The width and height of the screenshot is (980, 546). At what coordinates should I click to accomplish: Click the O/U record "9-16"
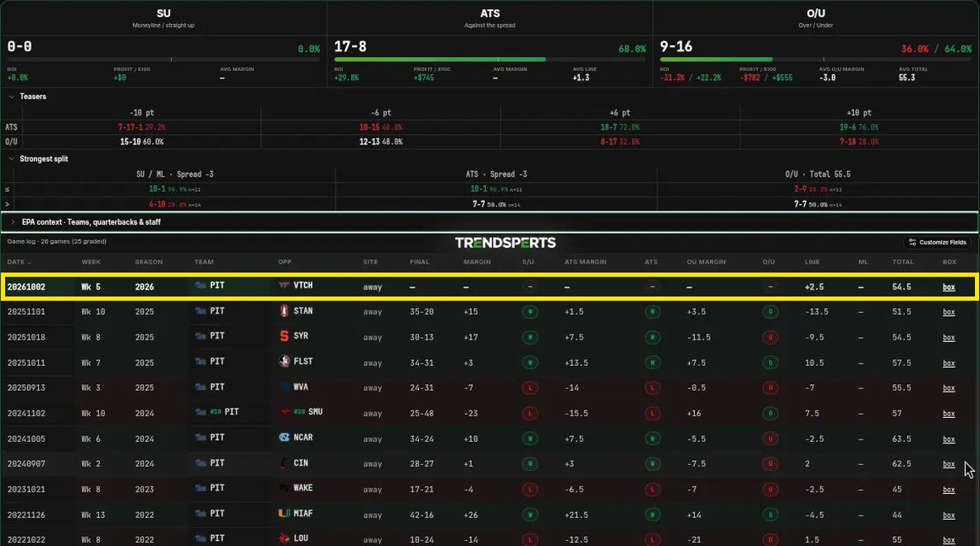click(x=676, y=47)
